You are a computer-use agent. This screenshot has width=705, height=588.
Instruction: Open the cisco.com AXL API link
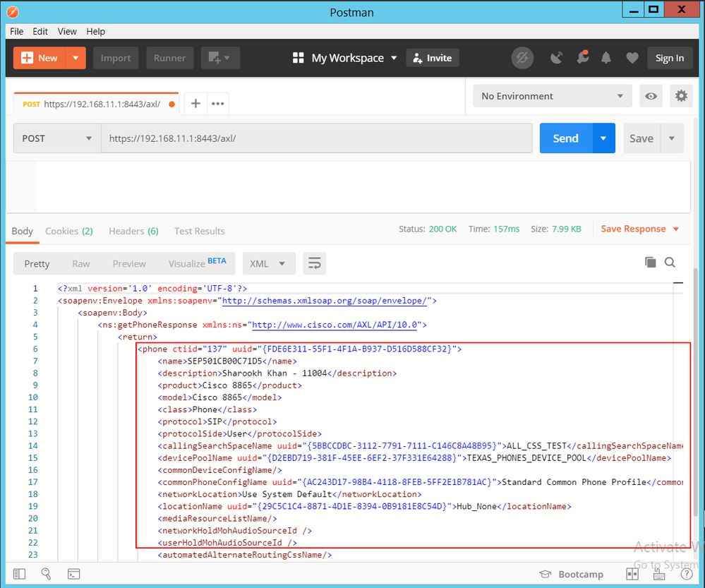(335, 325)
